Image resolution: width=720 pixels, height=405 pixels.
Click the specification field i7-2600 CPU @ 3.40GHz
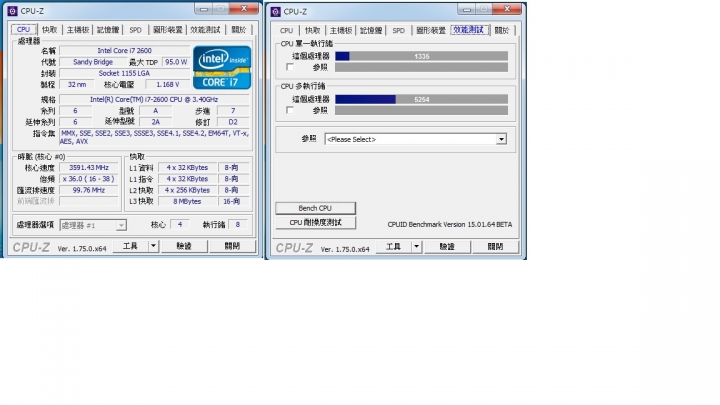(x=154, y=100)
